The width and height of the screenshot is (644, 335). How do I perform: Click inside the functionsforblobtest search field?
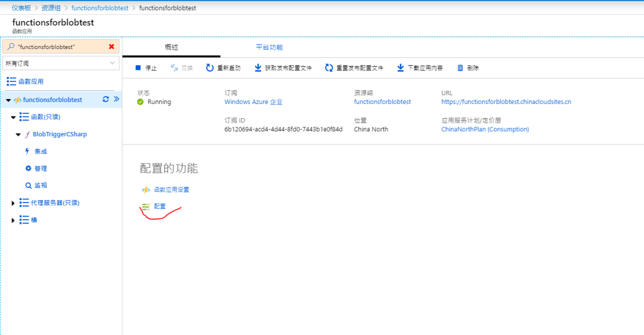(x=61, y=47)
